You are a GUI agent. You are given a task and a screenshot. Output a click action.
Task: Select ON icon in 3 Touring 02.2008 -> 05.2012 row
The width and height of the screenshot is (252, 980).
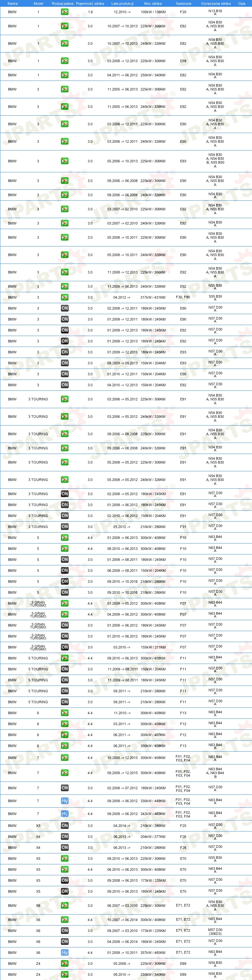pos(65,494)
